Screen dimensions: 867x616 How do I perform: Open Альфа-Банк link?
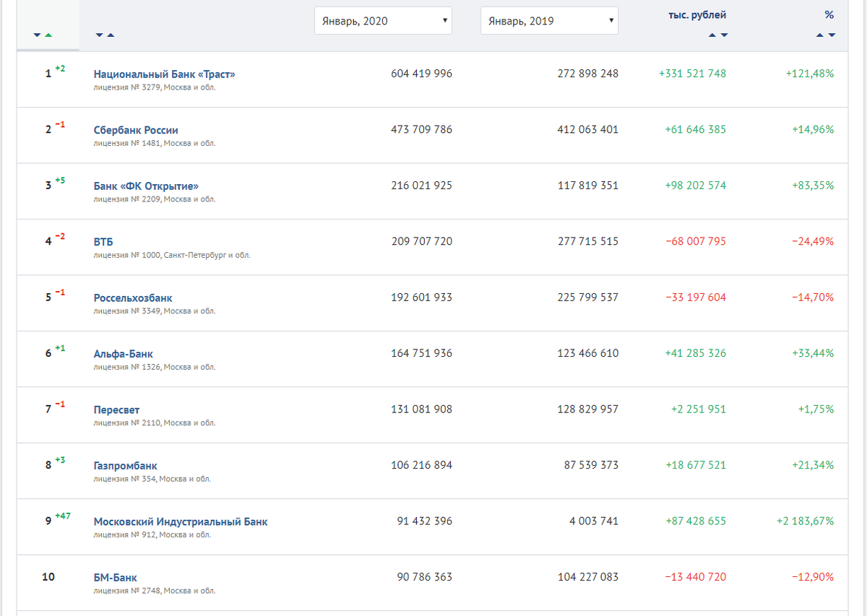pos(124,354)
